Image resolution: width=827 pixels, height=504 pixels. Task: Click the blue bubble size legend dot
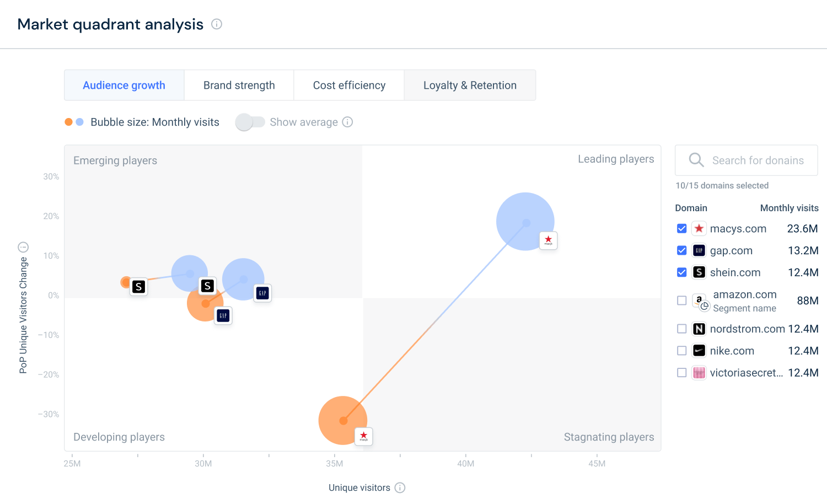79,122
